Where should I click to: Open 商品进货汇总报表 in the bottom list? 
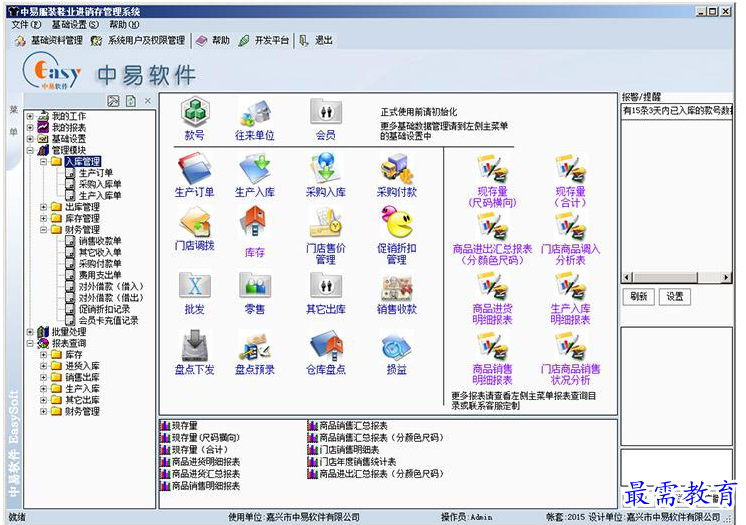[x=206, y=474]
